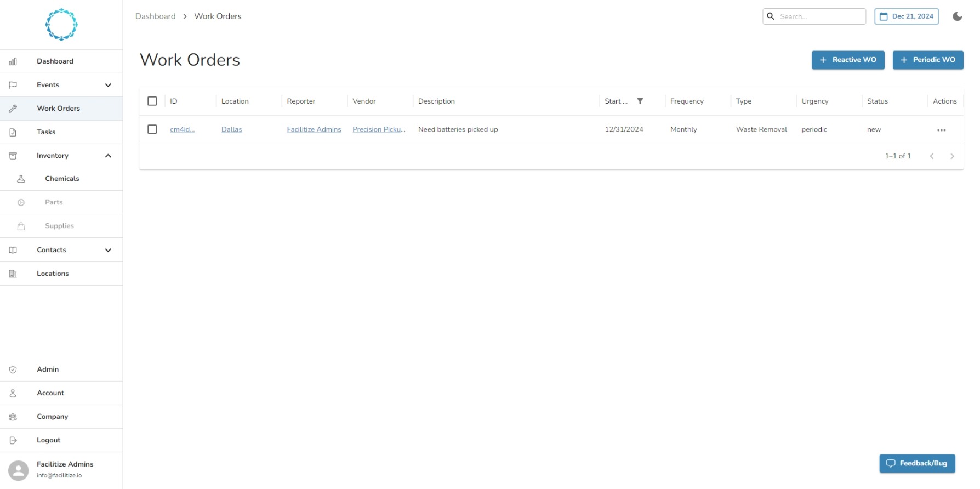
Task: Click the Admin shield icon
Action: click(x=13, y=369)
